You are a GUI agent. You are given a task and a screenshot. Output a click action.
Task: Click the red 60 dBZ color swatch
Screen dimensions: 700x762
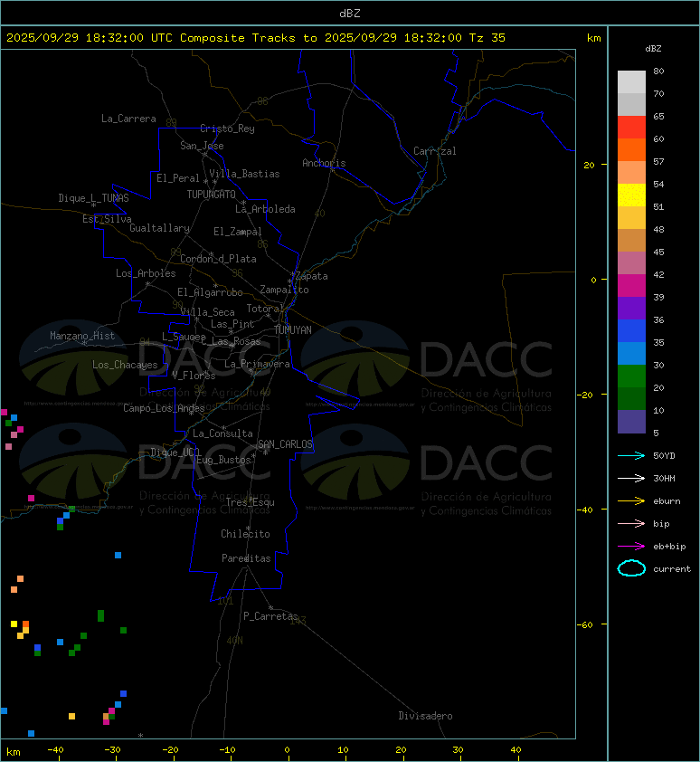[631, 128]
